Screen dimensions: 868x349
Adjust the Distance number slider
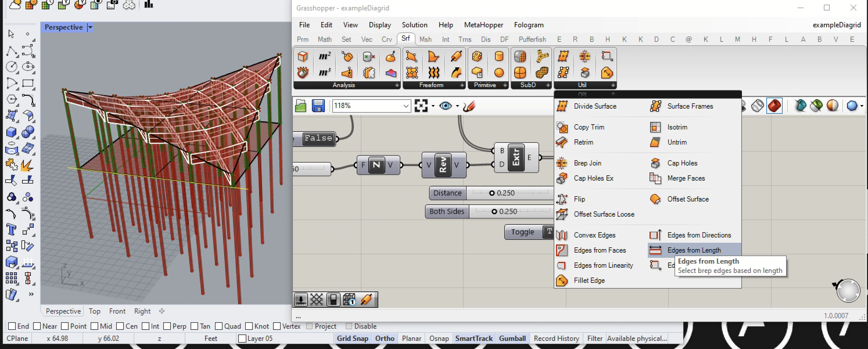tap(492, 193)
